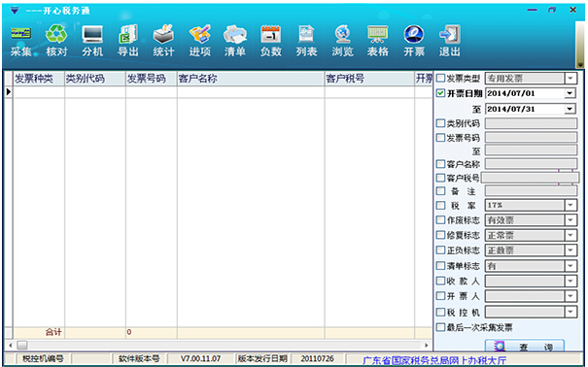588x367 pixels.
Task: Focus the 客户名称 input field
Action: coord(531,164)
